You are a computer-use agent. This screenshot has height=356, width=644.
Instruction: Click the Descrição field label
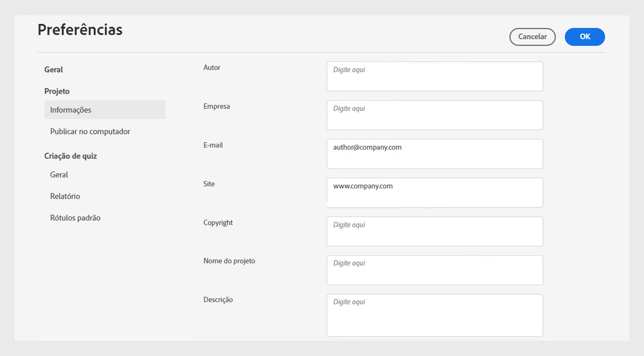pos(218,300)
